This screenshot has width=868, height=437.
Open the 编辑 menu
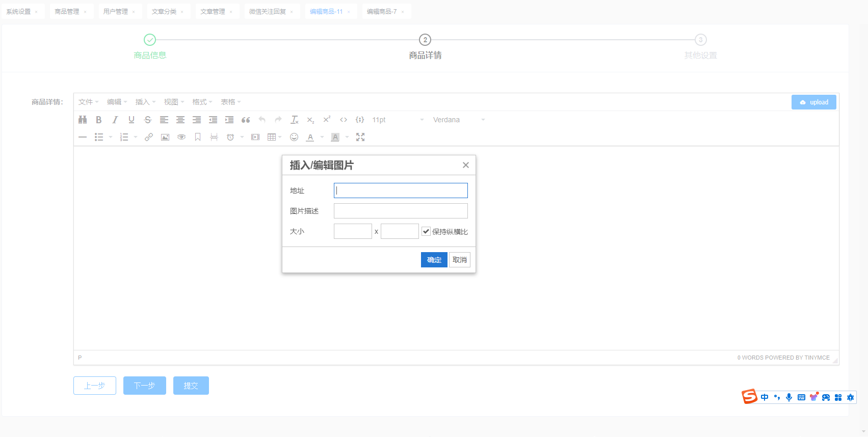117,102
